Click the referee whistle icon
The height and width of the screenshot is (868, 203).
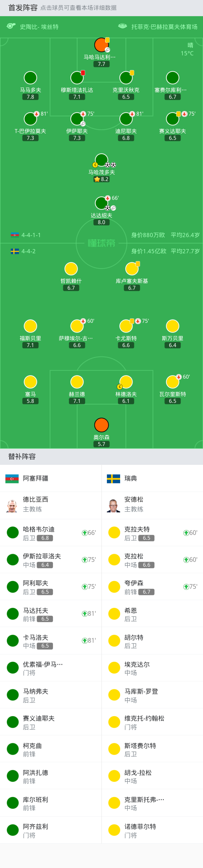11,26
